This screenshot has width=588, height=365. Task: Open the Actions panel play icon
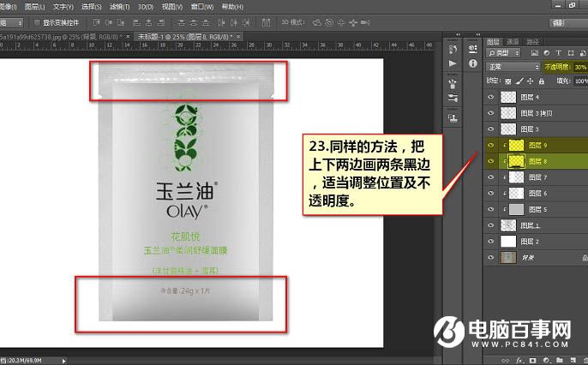[453, 63]
